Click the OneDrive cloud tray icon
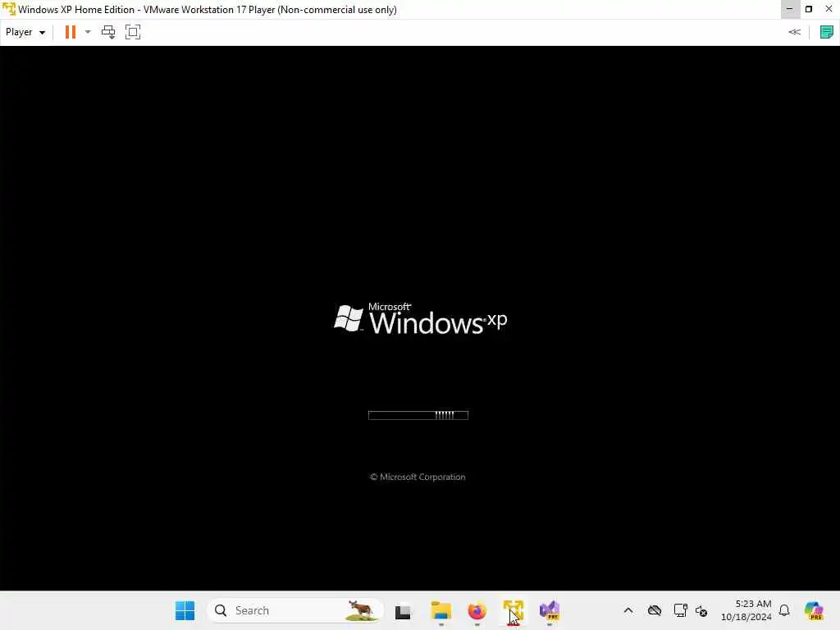 pos(654,610)
